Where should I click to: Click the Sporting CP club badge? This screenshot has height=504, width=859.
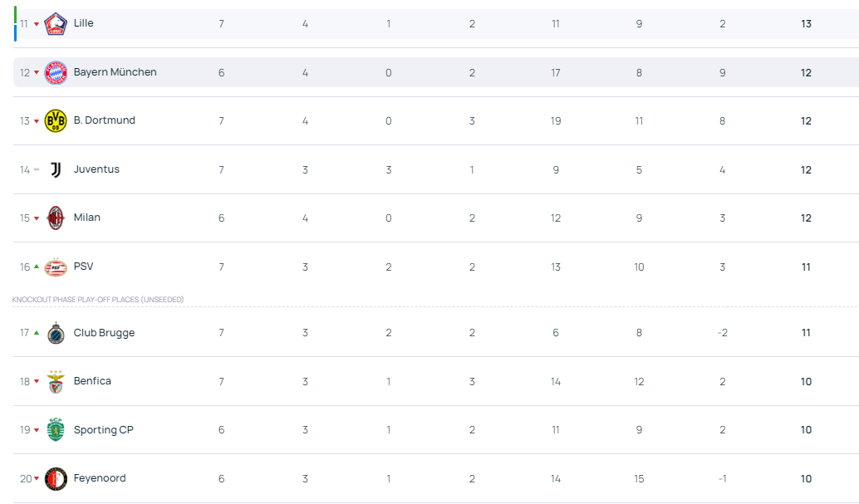[56, 429]
